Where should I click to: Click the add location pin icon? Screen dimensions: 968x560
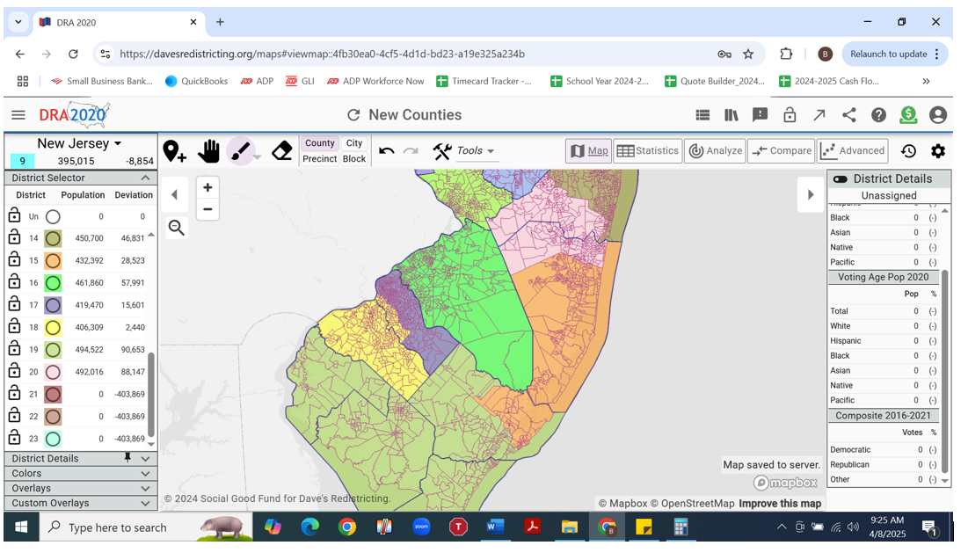[x=174, y=151]
